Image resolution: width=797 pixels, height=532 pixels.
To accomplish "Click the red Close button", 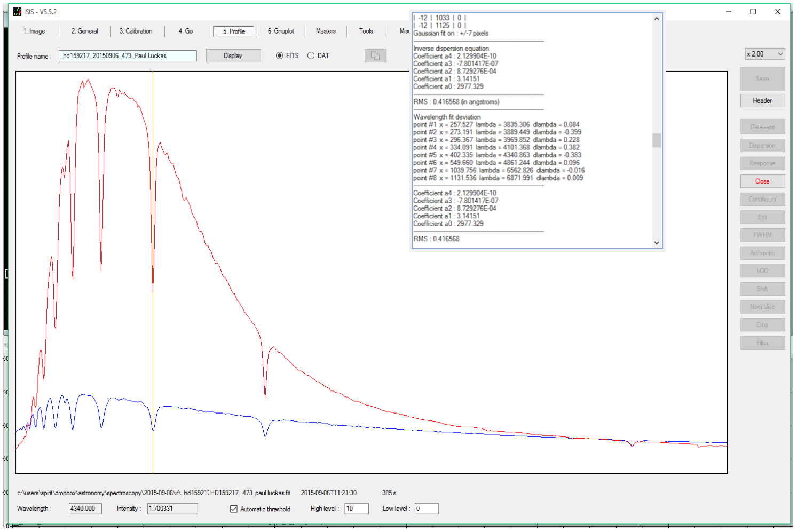I will pyautogui.click(x=762, y=181).
